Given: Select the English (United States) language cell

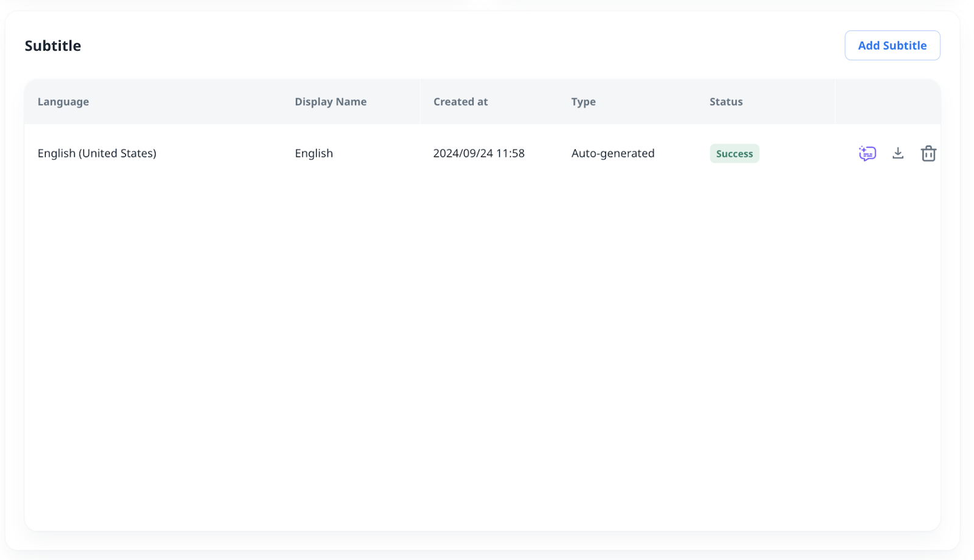Looking at the screenshot, I should point(97,153).
